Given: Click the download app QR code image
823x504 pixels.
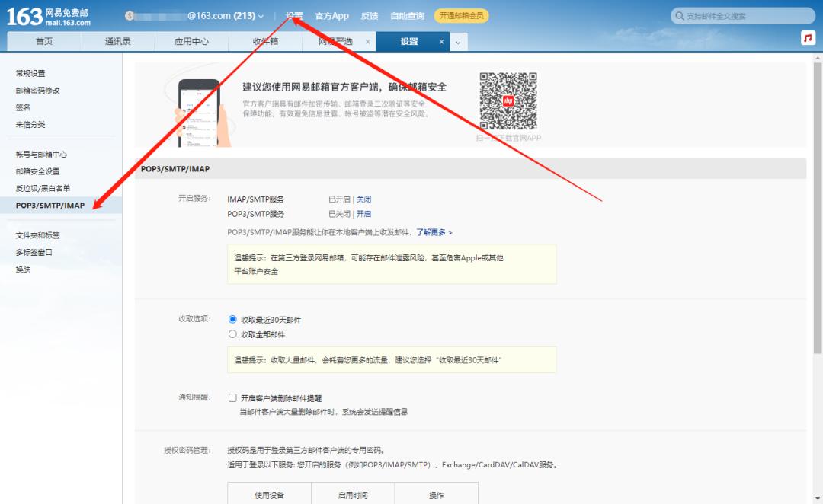Looking at the screenshot, I should (x=509, y=101).
